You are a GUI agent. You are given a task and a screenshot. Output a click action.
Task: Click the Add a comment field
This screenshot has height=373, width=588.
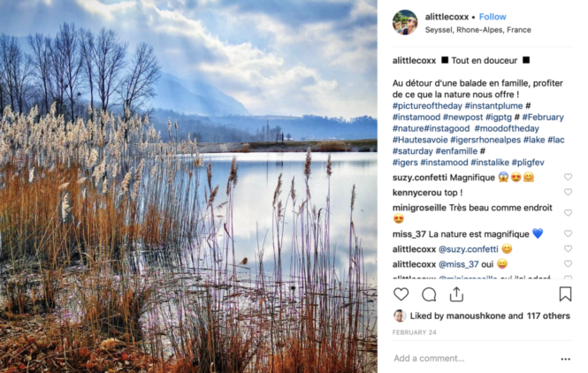[473, 358]
